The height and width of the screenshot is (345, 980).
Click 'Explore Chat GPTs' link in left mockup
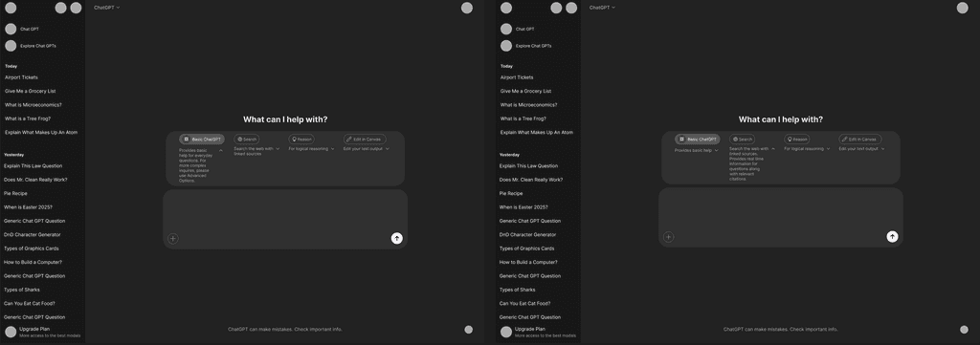37,46
